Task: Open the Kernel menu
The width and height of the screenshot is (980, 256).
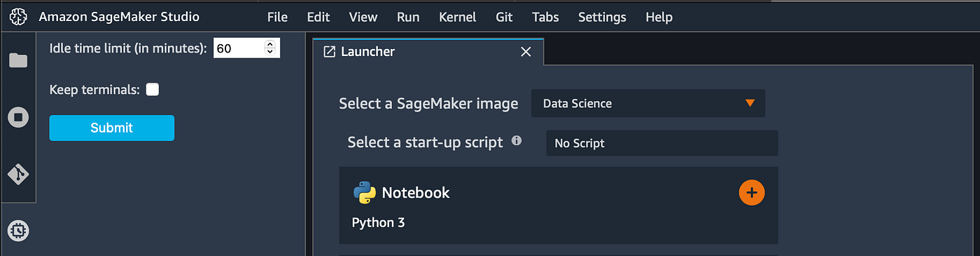Action: point(457,17)
